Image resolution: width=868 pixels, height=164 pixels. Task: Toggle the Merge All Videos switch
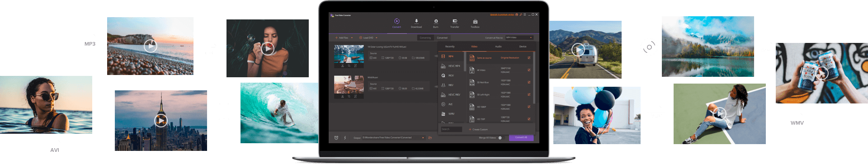[500, 138]
